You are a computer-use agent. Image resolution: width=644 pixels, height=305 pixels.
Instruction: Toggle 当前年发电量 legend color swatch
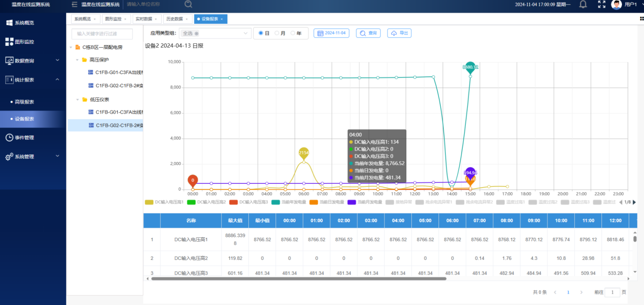pos(276,202)
